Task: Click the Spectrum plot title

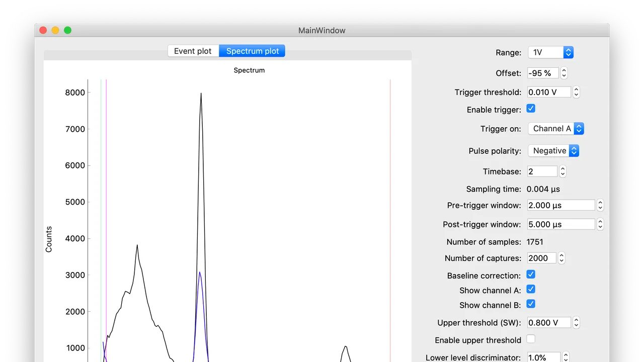Action: pos(249,70)
